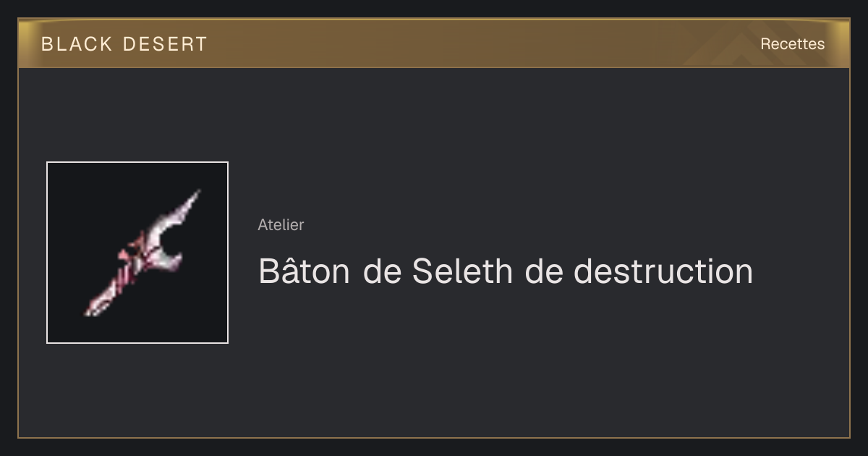Open the BLACK DESERT logo

point(124,44)
